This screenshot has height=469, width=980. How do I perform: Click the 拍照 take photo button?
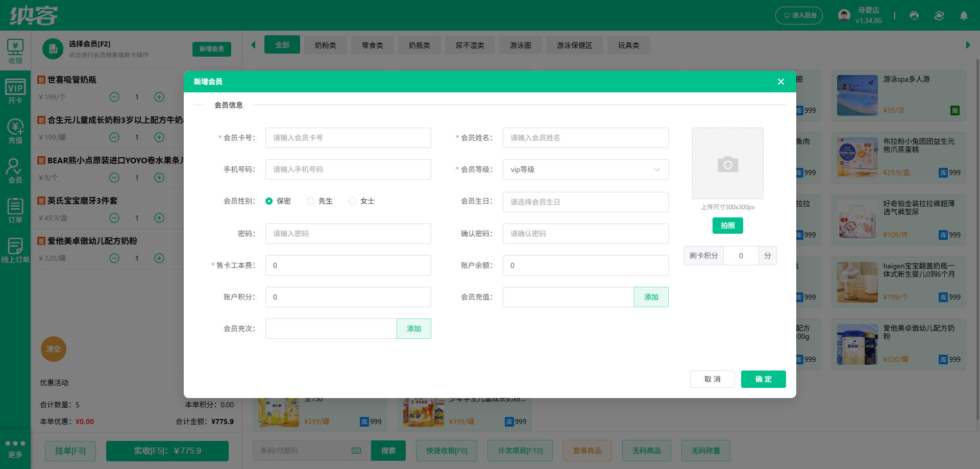point(728,226)
